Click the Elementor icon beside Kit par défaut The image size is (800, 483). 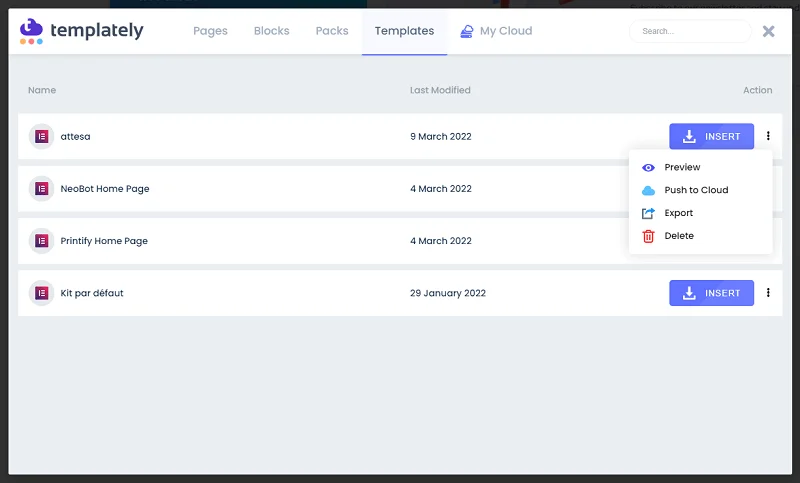(x=41, y=293)
